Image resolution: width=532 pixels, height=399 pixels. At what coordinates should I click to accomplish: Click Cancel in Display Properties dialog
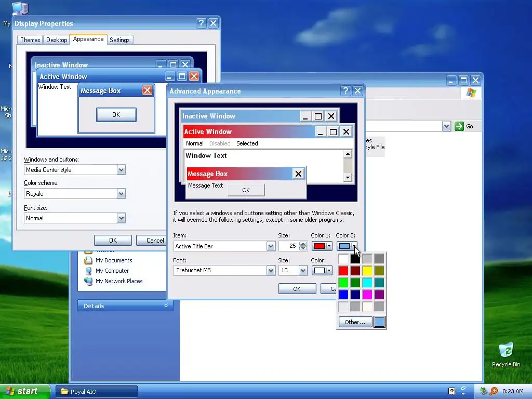[x=151, y=241]
